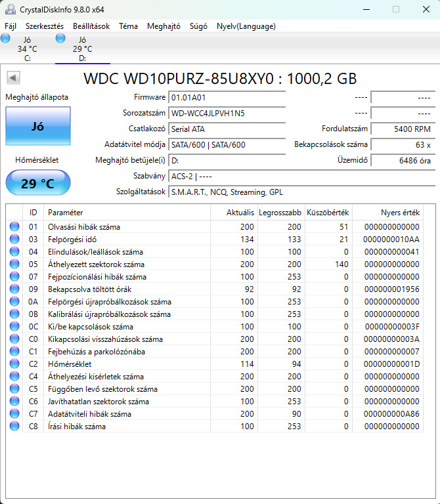440x504 pixels.
Task: Click the CrystalDiskInfo app icon in title bar
Action: coord(11,9)
